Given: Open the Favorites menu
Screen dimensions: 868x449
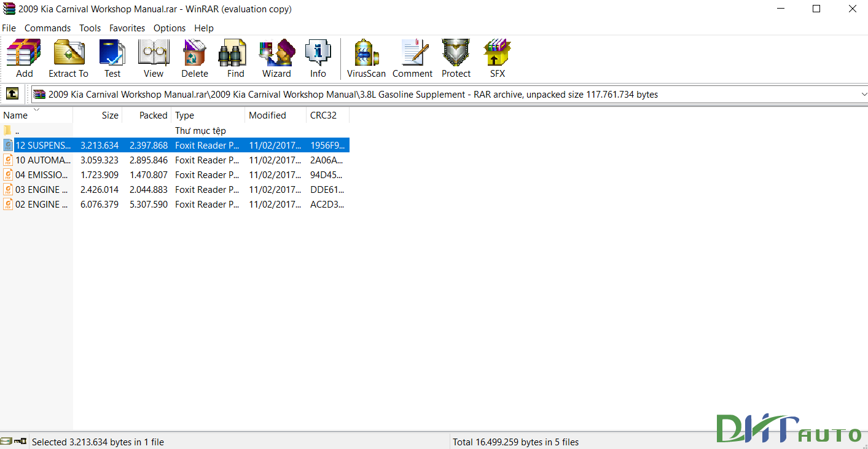Looking at the screenshot, I should tap(127, 28).
